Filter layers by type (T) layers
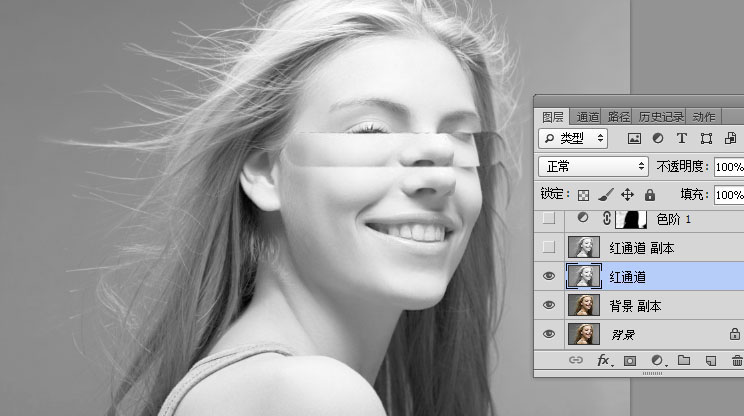Viewport: 744px width, 416px height. click(x=682, y=138)
